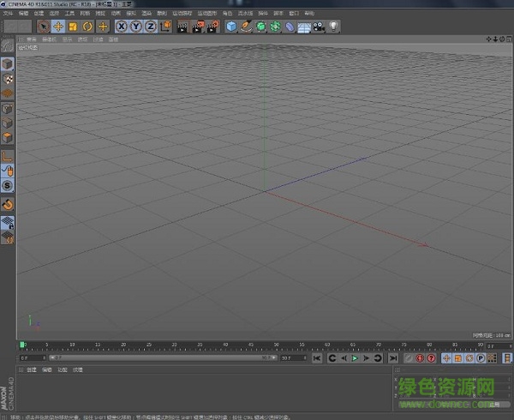Click the Go to Start playback button
Screen dimensions: 514x420
click(317, 358)
